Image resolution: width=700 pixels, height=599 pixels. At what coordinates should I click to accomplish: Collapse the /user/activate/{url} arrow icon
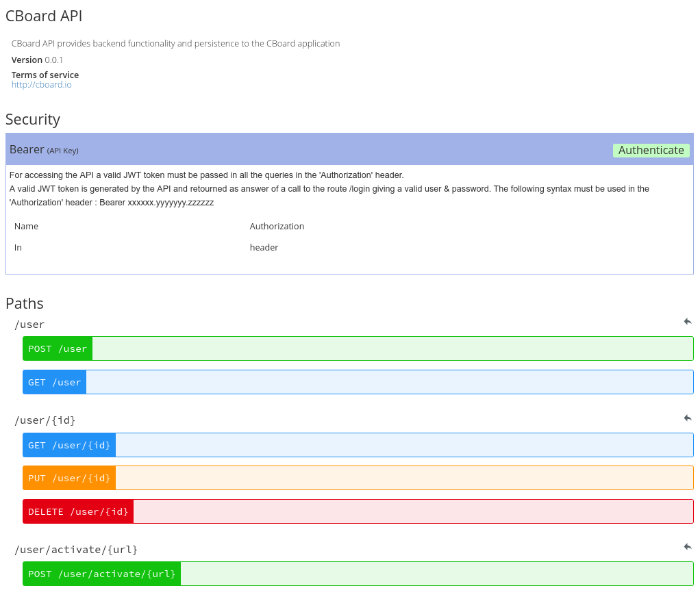click(688, 547)
